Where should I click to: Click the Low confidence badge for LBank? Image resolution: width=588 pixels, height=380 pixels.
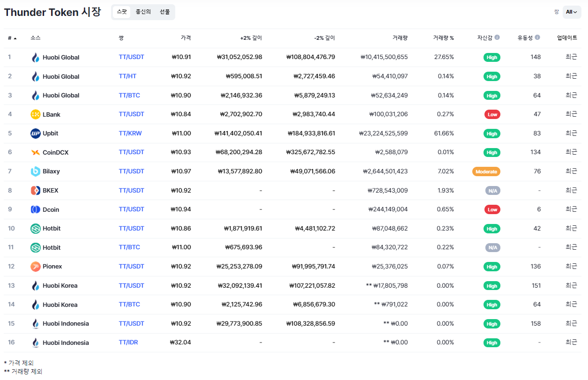tap(492, 114)
